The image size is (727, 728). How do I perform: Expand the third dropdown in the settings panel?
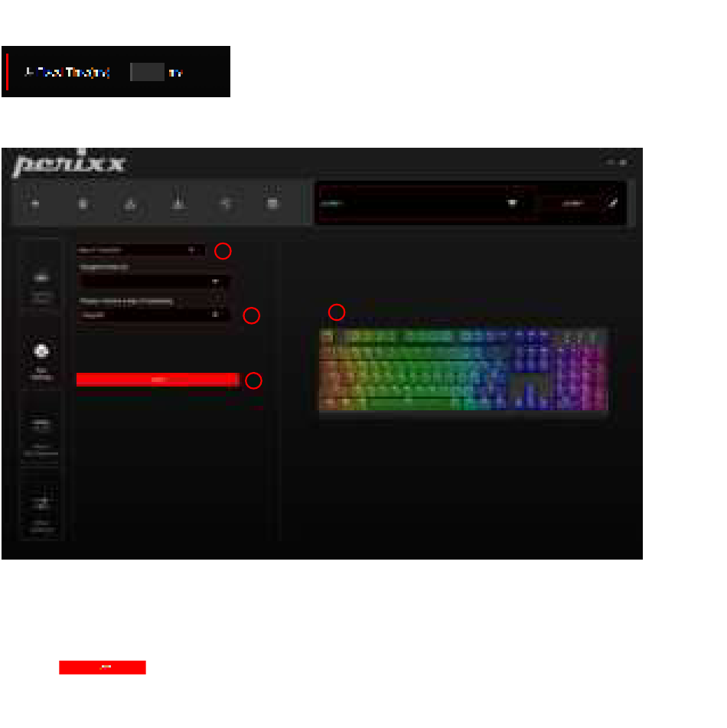click(152, 315)
